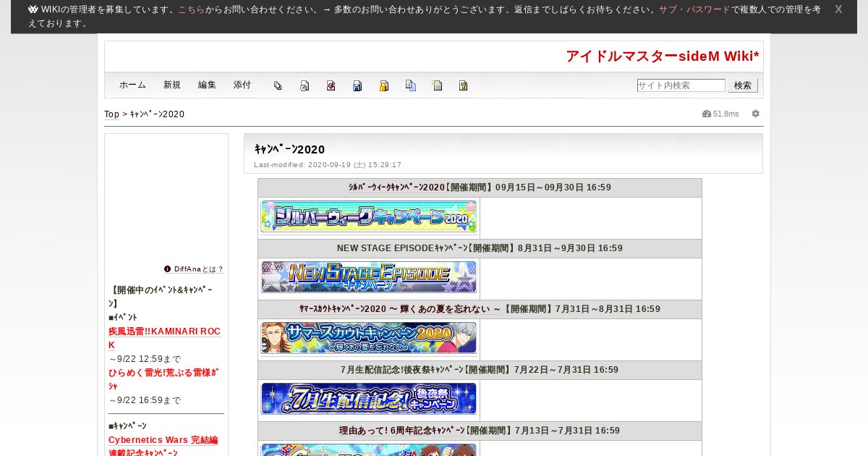Click the diff (overlapping pages) toolbar icon
Image resolution: width=868 pixels, height=456 pixels.
pos(278,85)
